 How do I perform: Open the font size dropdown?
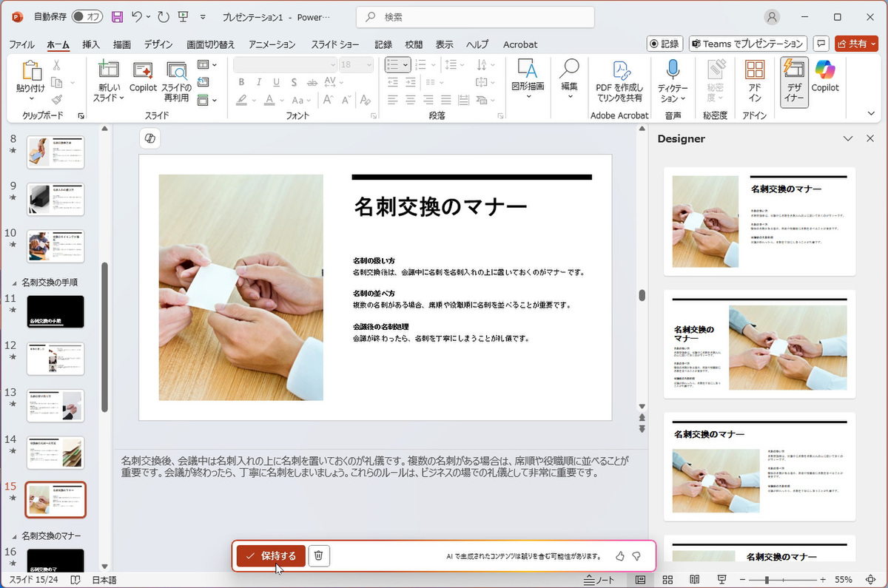(x=367, y=65)
